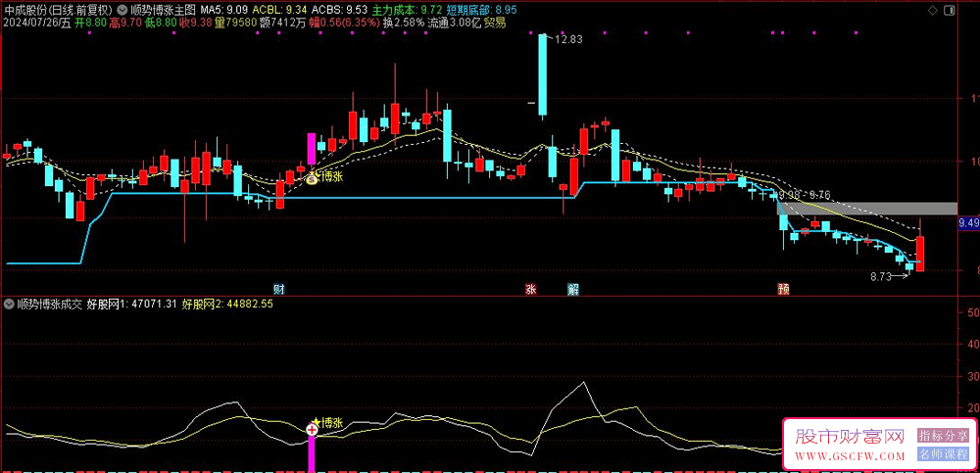Viewport: 980px width, 473px height.
Task: Click the 9.76 gap price label
Action: click(x=819, y=196)
